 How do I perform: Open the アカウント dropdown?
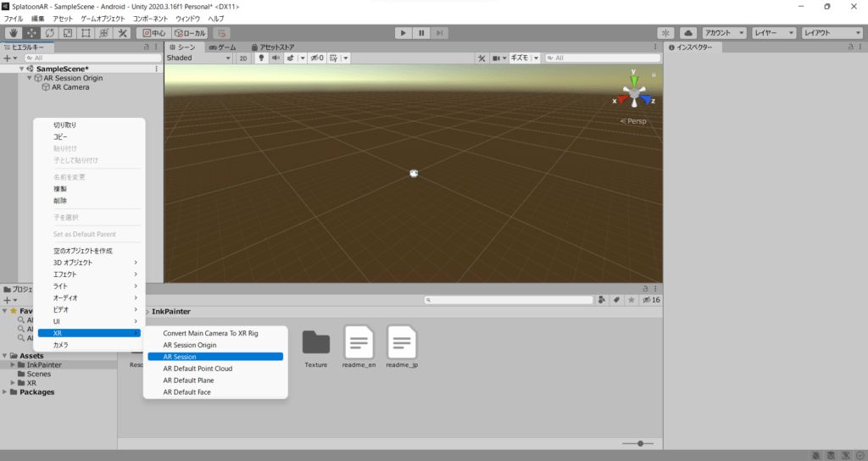724,33
